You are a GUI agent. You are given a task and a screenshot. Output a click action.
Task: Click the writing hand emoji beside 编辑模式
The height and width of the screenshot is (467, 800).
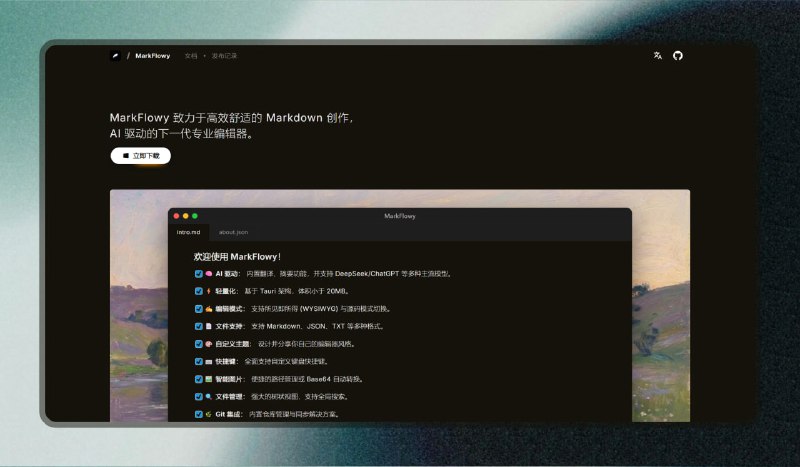[209, 309]
